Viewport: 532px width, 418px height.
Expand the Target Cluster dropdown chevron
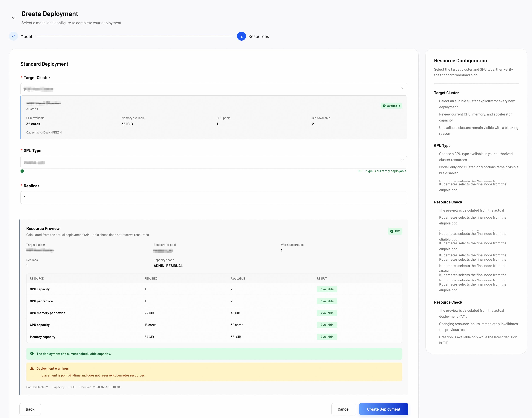tap(402, 88)
